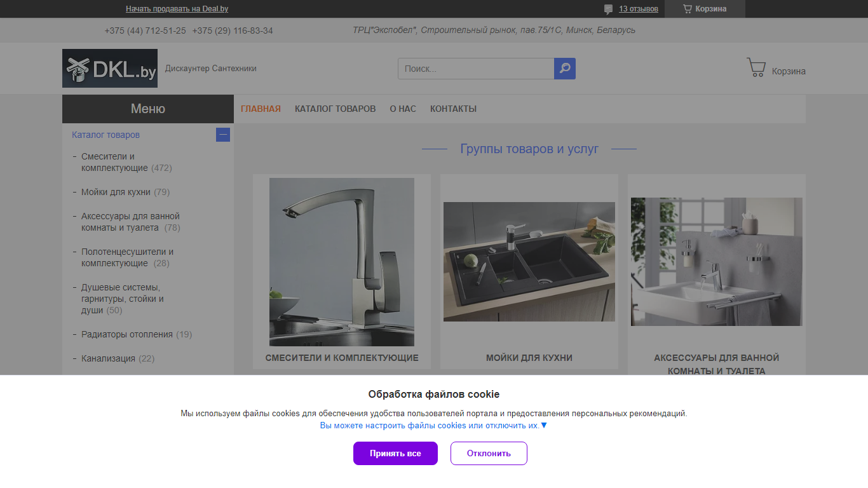Select Полотенцесушители и комплектующие in sidebar
Screen dimensions: 868x488
click(127, 257)
